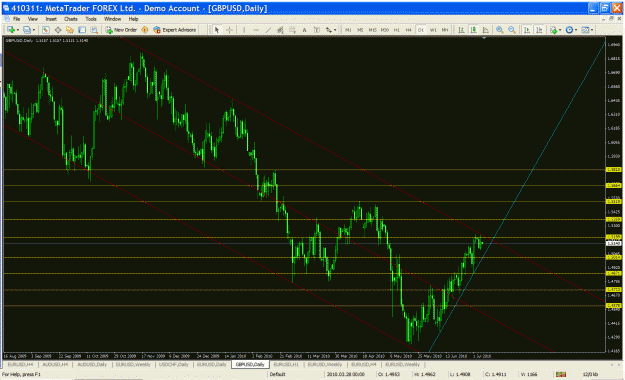Viewport: 625px width, 380px height.
Task: Open the Templates icon
Action: (585, 30)
